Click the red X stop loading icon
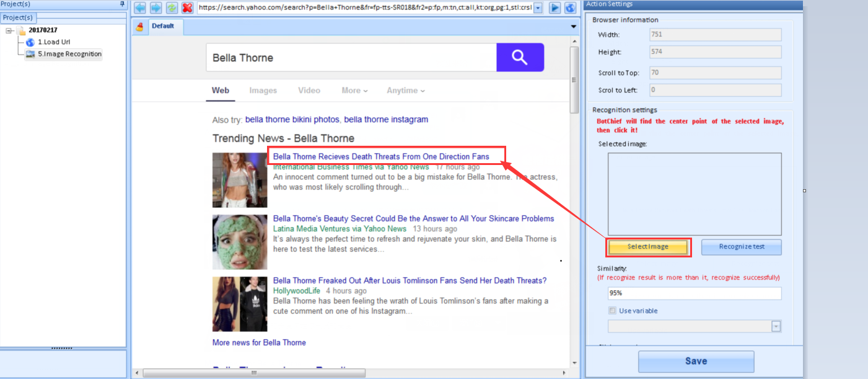Viewport: 868px width, 379px height. click(x=187, y=8)
